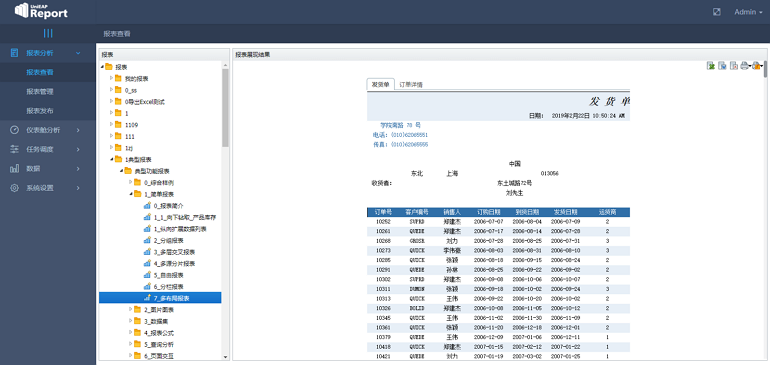Switch to the 订单详情 tab
770x365 pixels.
coord(411,84)
